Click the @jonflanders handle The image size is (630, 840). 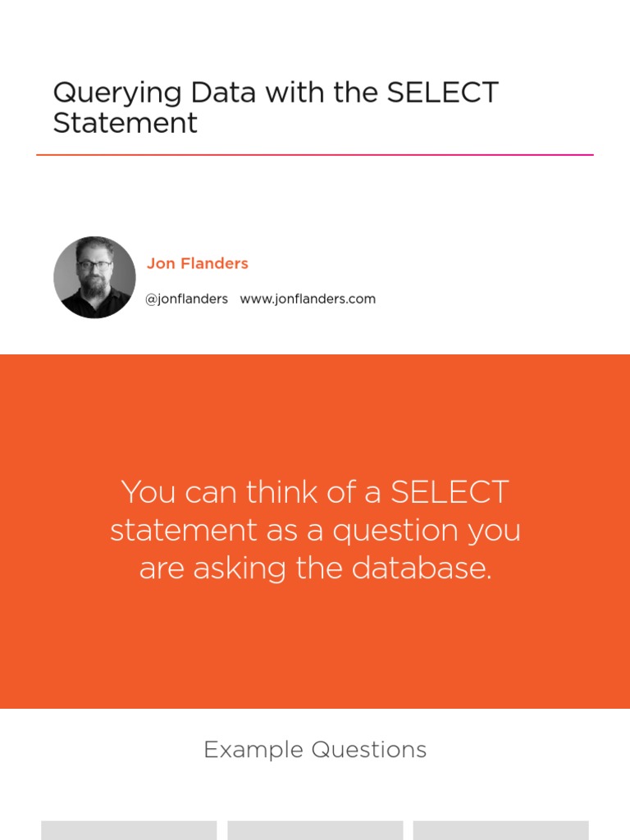pyautogui.click(x=186, y=299)
